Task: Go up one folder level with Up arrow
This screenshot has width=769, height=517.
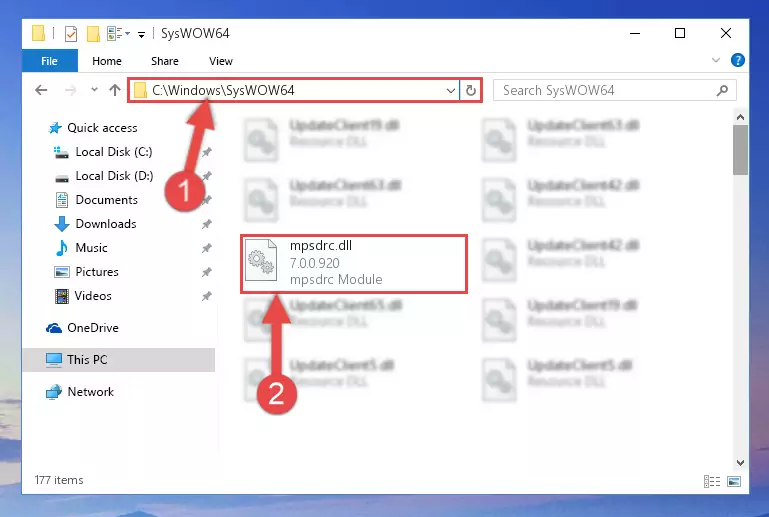Action: [115, 90]
